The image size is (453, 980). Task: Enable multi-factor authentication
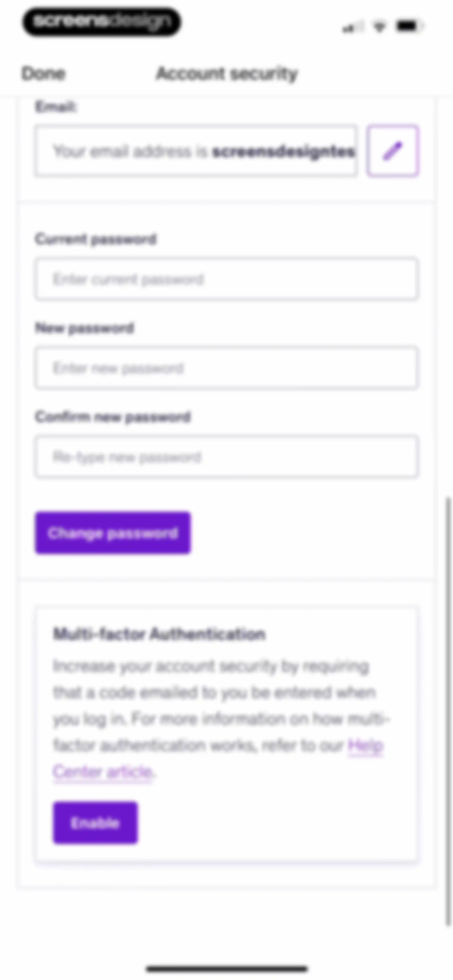[x=95, y=822]
